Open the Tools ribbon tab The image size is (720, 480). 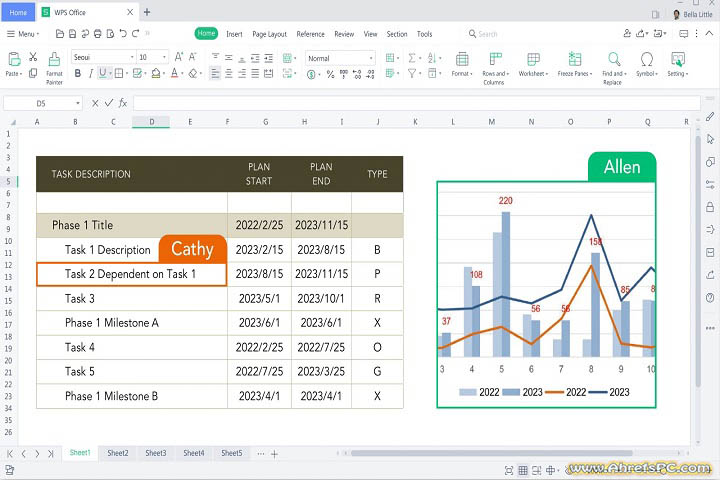point(424,34)
